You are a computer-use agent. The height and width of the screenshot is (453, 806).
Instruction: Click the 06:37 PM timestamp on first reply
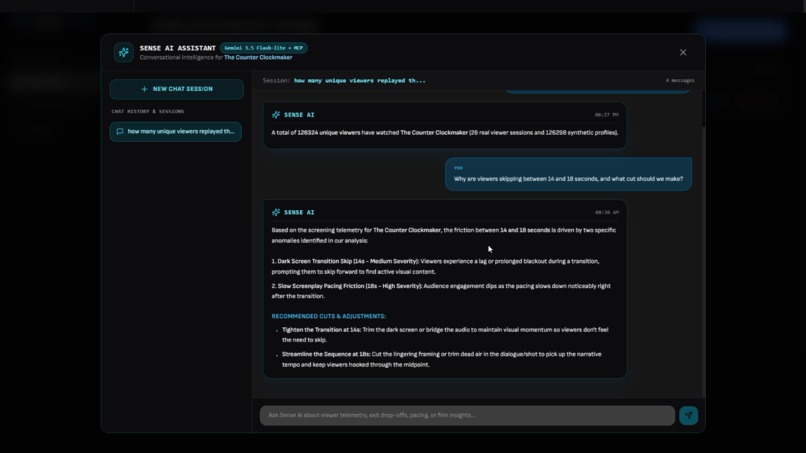(607, 115)
